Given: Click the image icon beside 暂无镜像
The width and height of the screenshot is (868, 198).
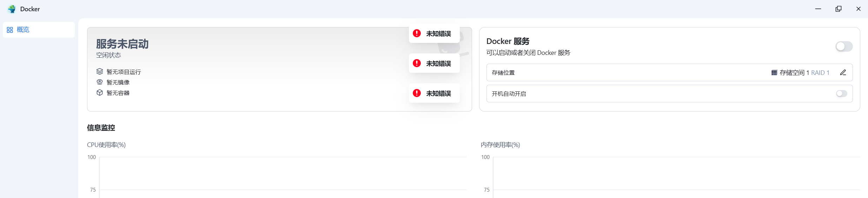Looking at the screenshot, I should point(100,82).
